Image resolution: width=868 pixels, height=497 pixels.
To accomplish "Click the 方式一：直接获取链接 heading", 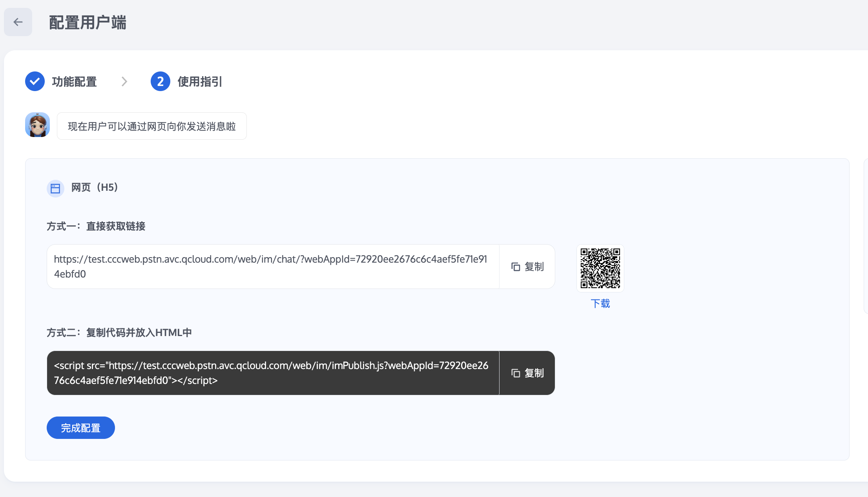I will click(x=96, y=226).
